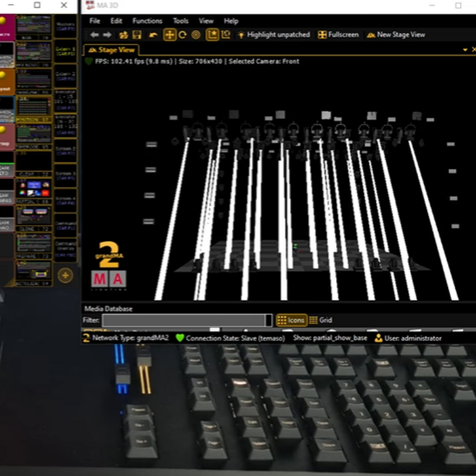This screenshot has width=476, height=476.
Task: Open the Functions menu
Action: click(147, 21)
